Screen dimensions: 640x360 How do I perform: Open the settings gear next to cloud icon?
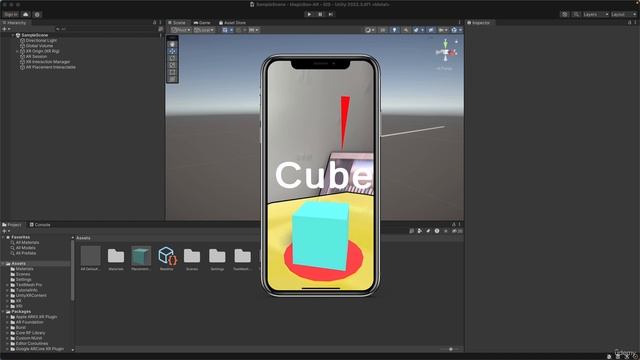click(37, 14)
